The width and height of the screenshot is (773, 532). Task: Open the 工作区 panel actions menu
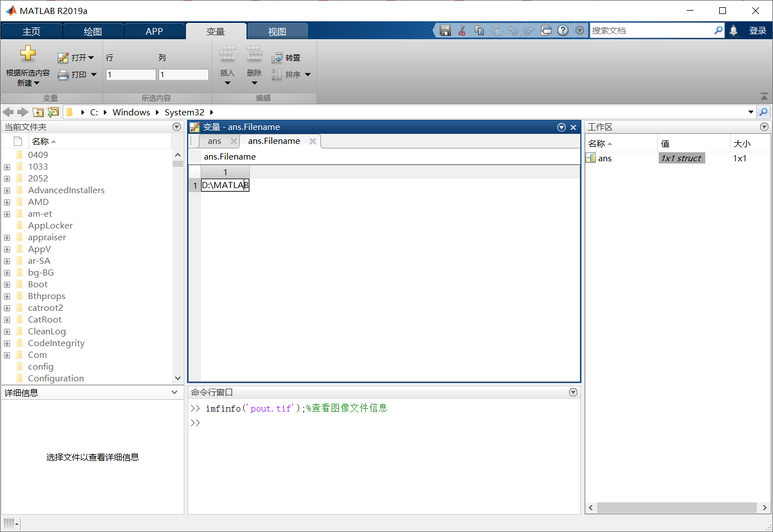764,127
